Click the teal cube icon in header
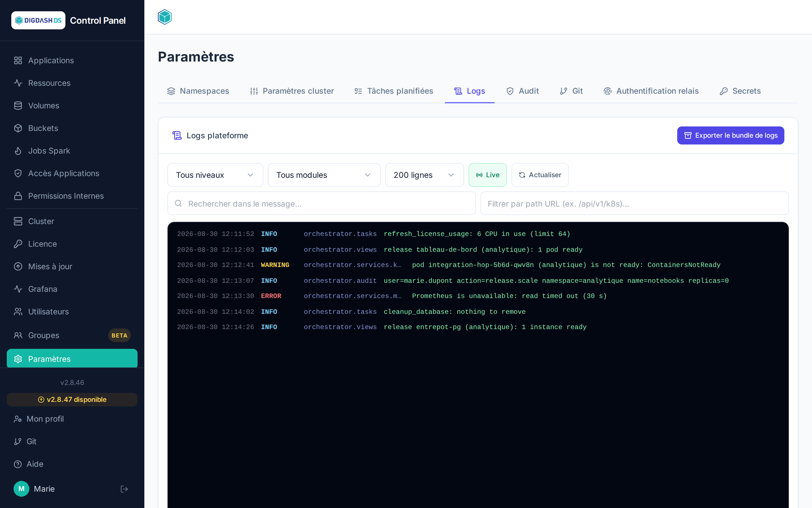Screen dimensions: 812x508 (165, 17)
